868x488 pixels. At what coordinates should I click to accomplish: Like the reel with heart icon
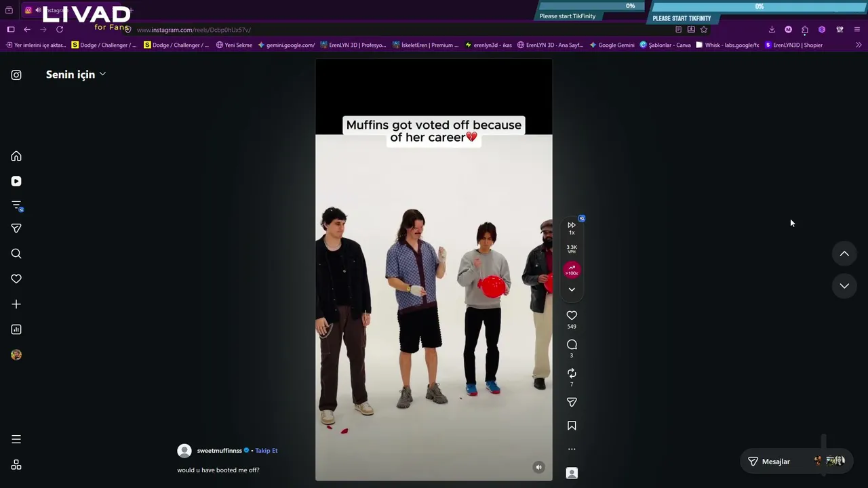[x=572, y=315]
